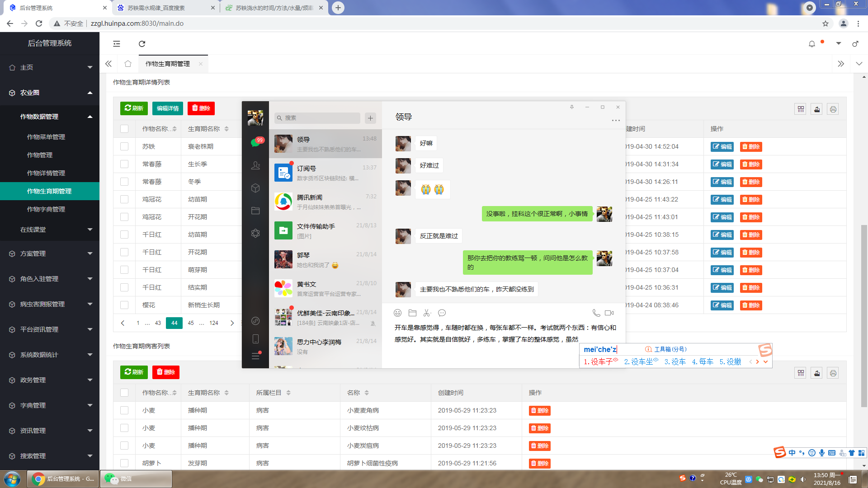
Task: Click the screenshot scissors icon in chat
Action: coord(427,313)
